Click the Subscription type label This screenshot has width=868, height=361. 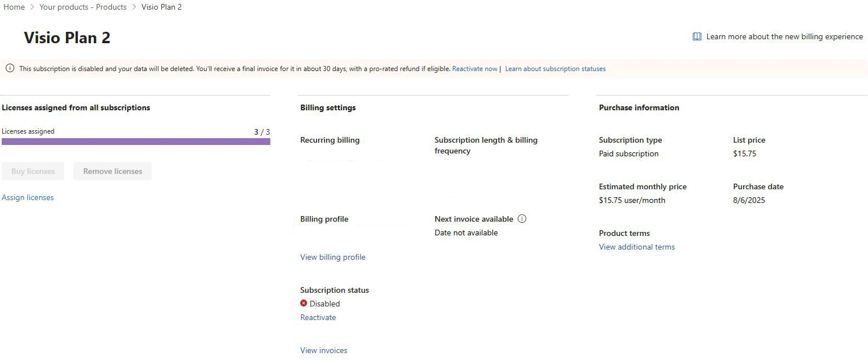click(x=631, y=140)
